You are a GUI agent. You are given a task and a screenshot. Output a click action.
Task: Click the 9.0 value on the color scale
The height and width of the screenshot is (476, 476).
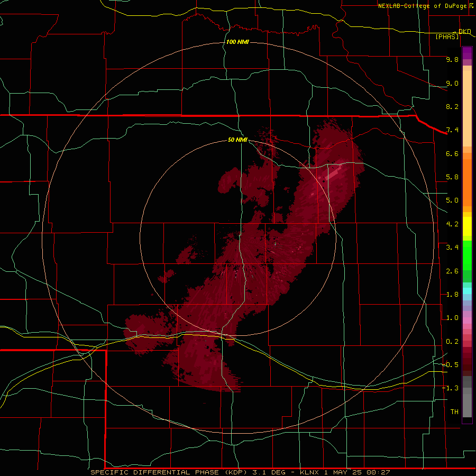click(x=452, y=83)
